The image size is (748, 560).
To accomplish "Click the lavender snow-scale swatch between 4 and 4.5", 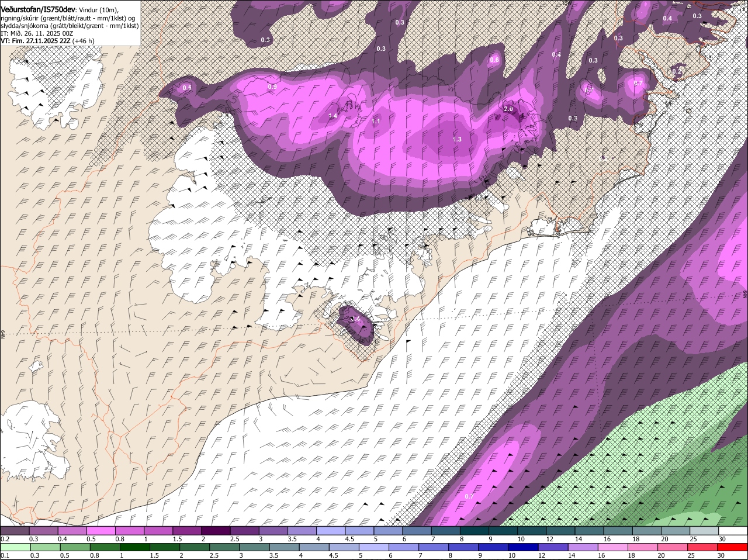I will tap(331, 531).
